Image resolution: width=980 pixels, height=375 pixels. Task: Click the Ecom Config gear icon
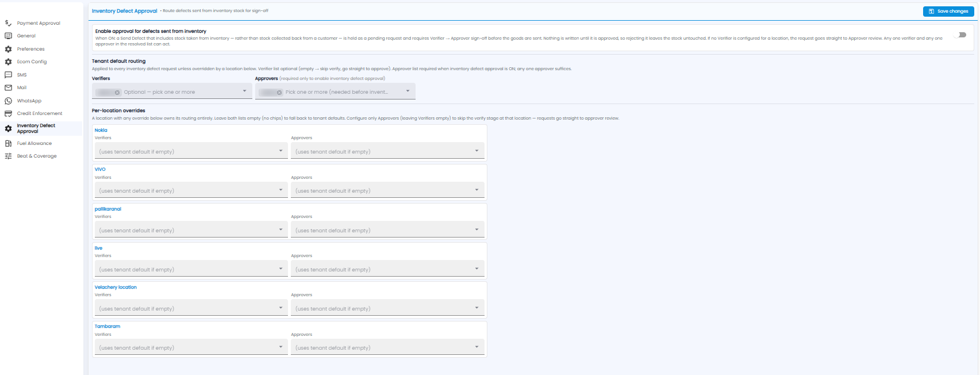pos(8,62)
